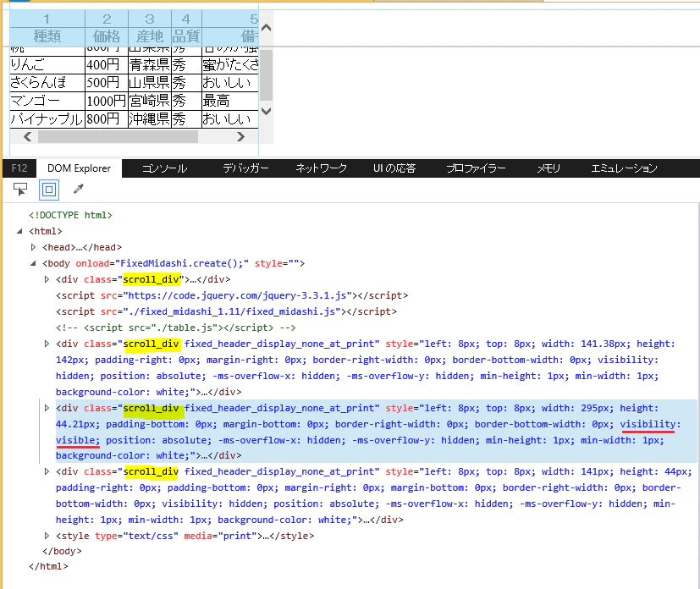This screenshot has width=700, height=589.
Task: Select the fixed_midashi.js script line
Action: pos(226,311)
